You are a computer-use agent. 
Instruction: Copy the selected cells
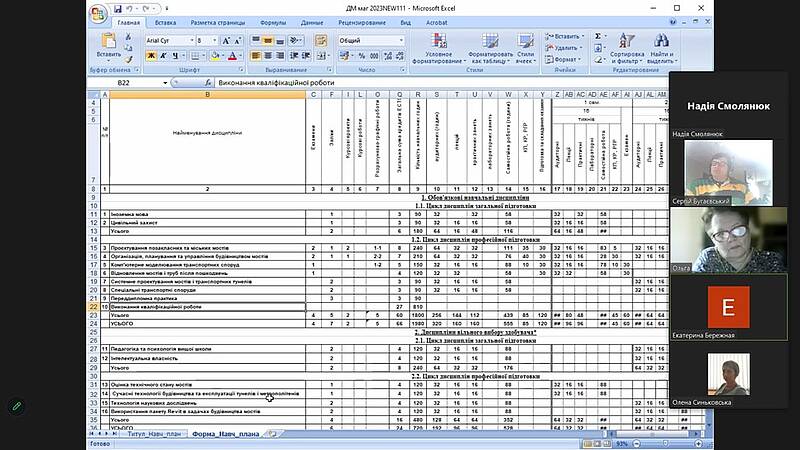(x=128, y=48)
